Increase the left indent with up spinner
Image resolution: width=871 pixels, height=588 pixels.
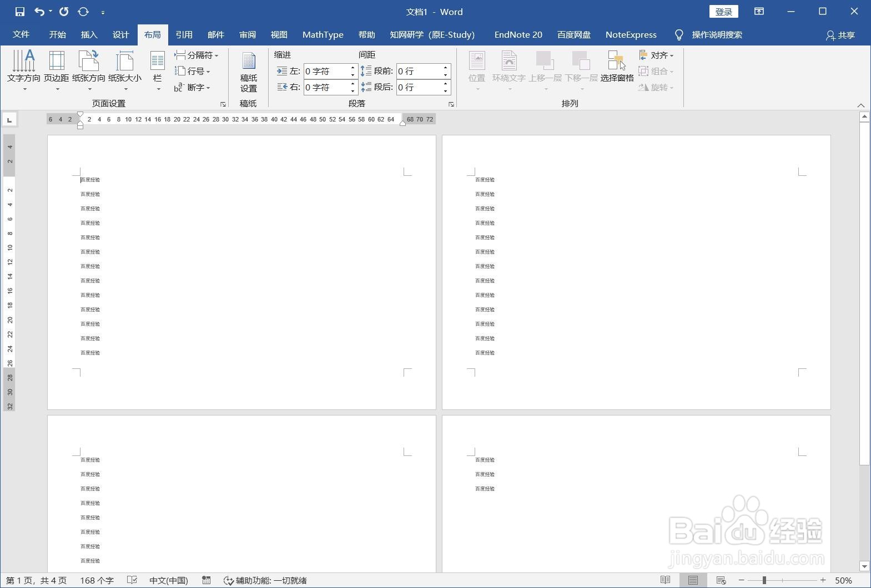[x=353, y=68]
